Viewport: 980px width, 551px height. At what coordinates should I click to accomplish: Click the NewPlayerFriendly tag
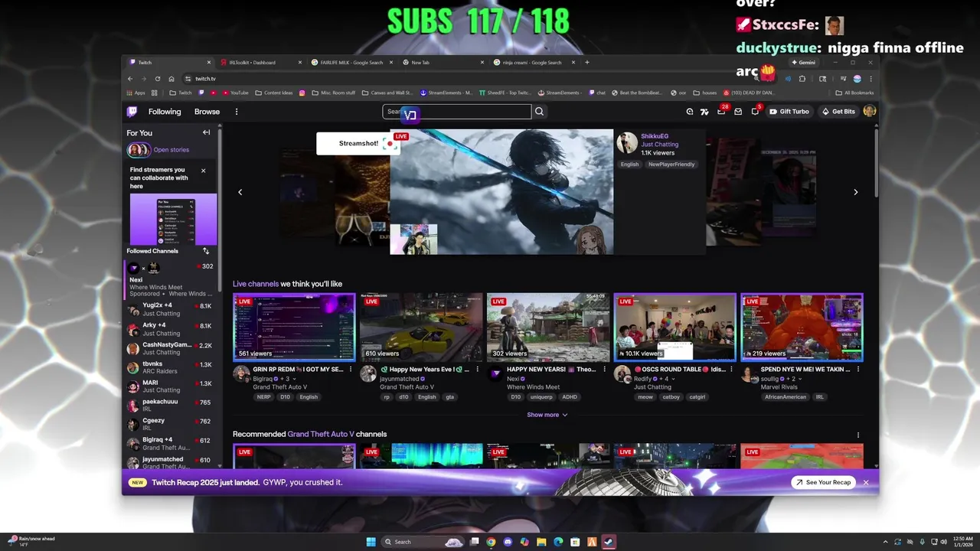click(x=671, y=165)
